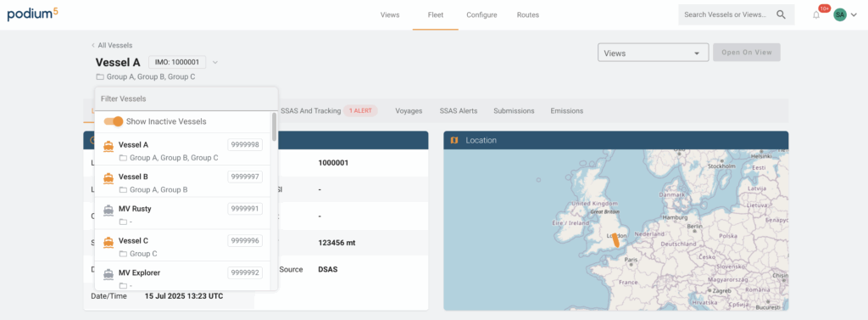The width and height of the screenshot is (868, 320).
Task: Click the 1 ALERT badge
Action: pos(360,111)
